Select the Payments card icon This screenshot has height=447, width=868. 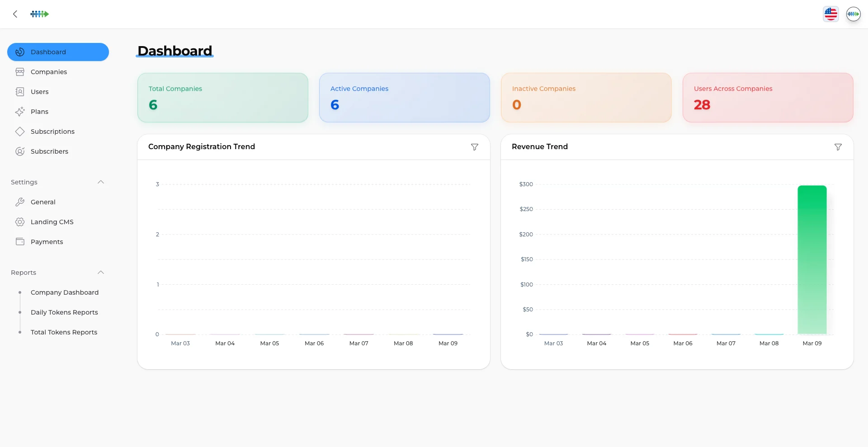[x=20, y=242]
